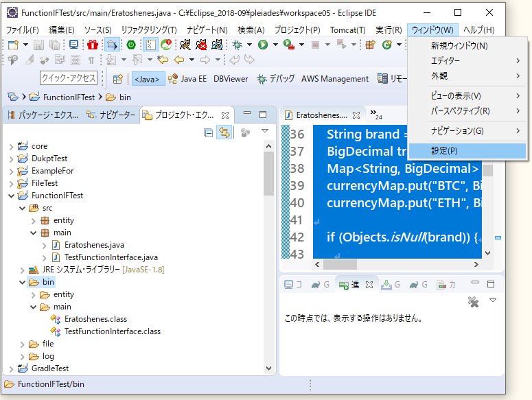Open the Help menu
The width and height of the screenshot is (532, 400).
(479, 30)
